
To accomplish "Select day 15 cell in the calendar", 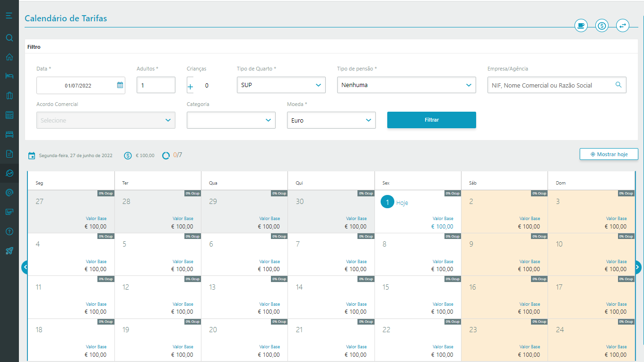I will pyautogui.click(x=418, y=297).
